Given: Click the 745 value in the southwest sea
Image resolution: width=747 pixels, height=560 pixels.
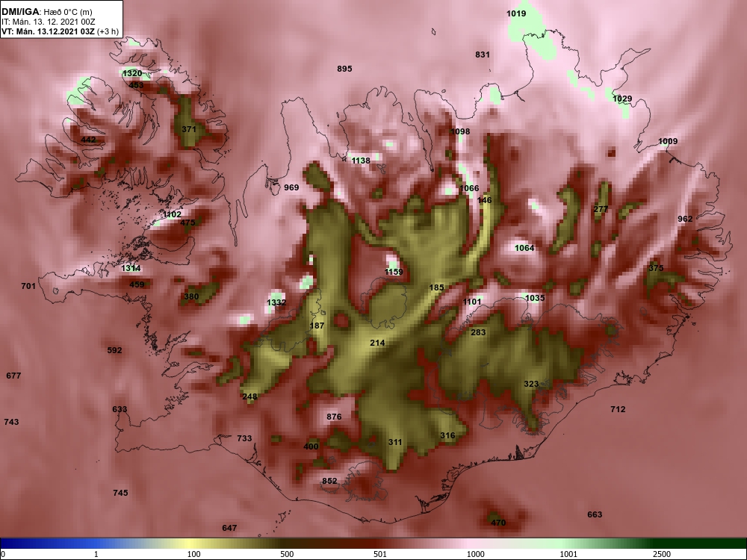Looking at the screenshot, I should pyautogui.click(x=120, y=492).
